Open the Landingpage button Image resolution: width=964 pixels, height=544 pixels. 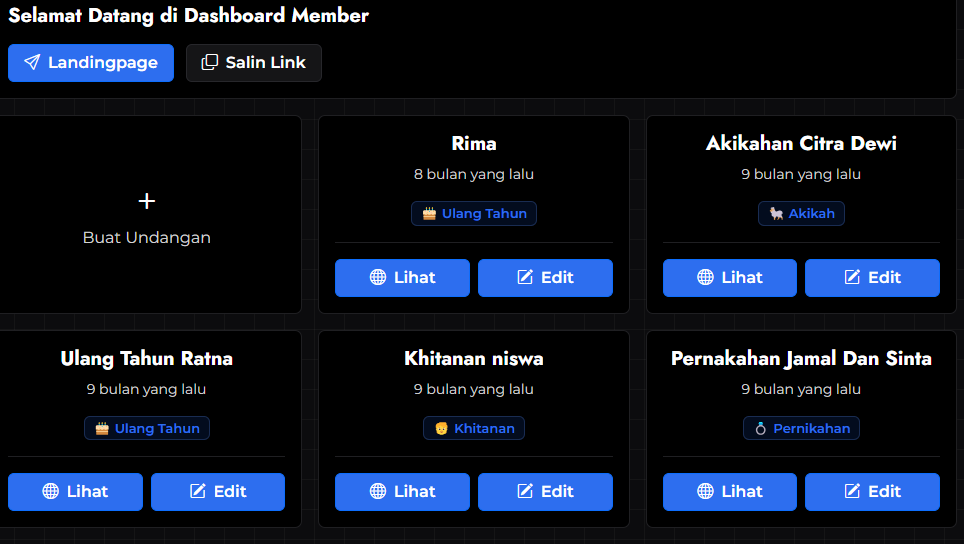(91, 63)
